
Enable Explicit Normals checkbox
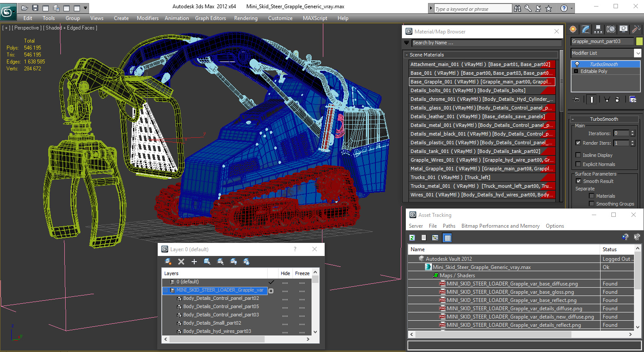point(578,164)
